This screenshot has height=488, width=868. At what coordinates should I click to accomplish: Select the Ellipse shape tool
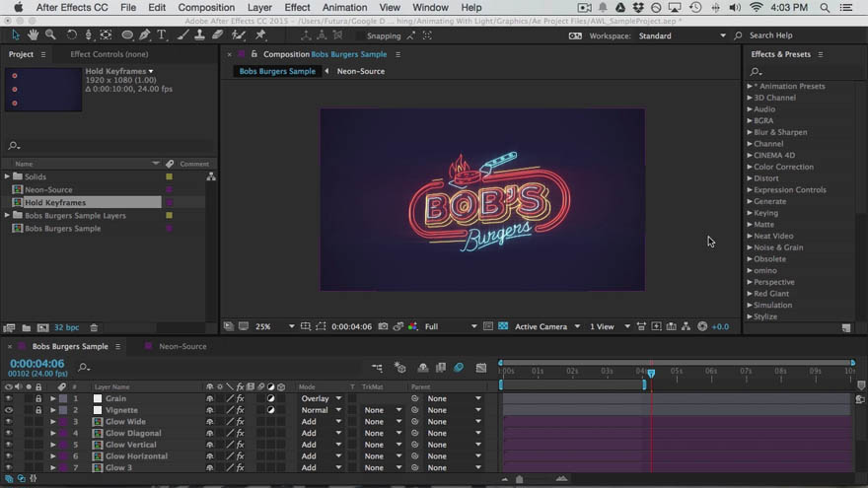click(127, 35)
